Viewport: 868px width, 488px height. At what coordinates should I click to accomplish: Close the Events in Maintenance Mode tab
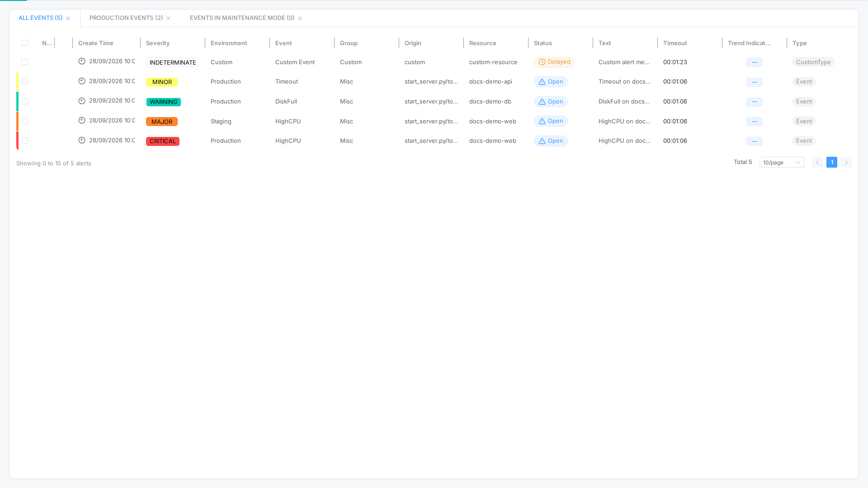coord(300,19)
